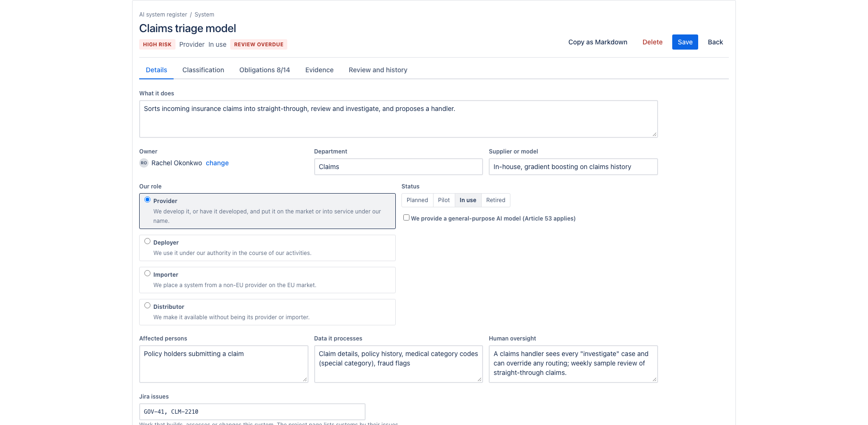
Task: Open the AI system register breadcrumb
Action: (163, 15)
